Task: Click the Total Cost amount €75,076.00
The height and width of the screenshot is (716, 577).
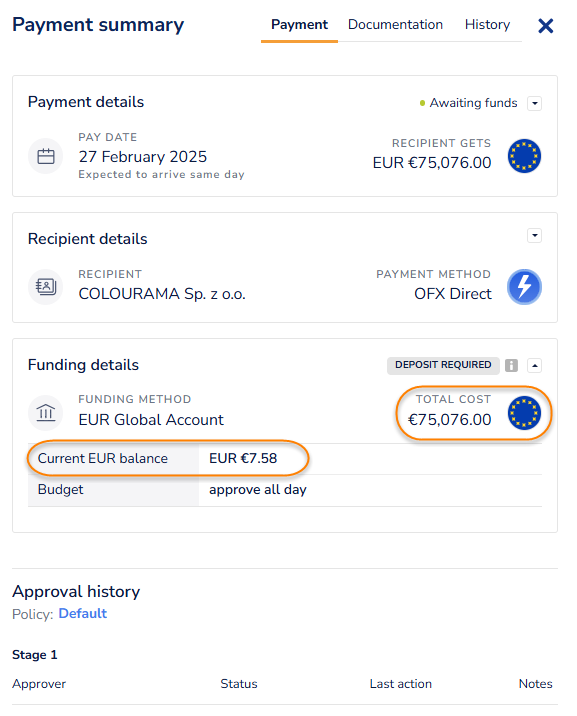Action: click(x=449, y=420)
